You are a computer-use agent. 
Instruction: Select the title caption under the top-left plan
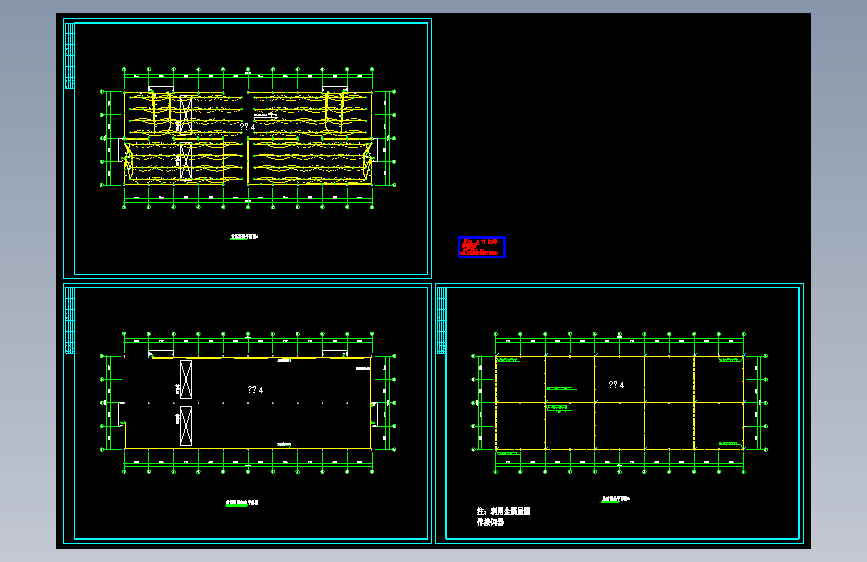point(244,237)
